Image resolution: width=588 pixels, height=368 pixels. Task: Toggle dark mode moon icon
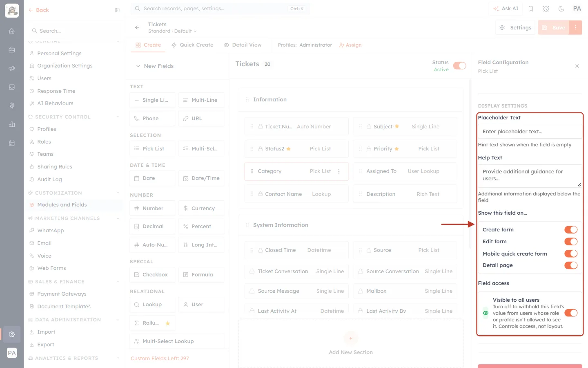point(561,9)
